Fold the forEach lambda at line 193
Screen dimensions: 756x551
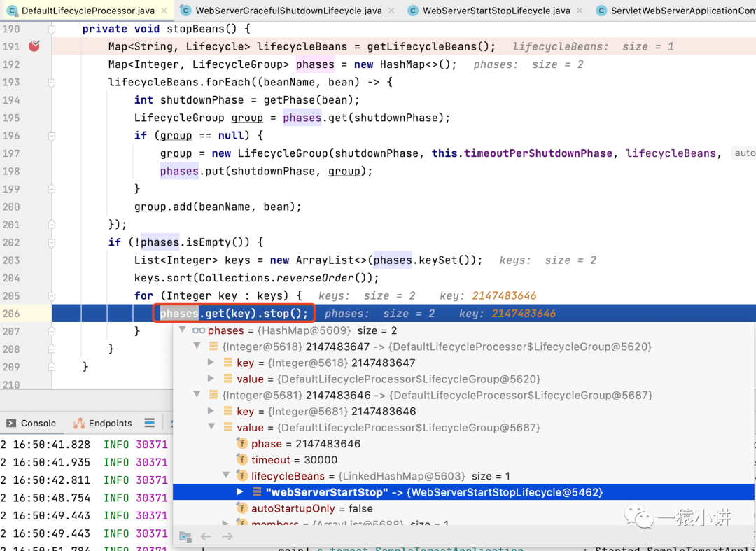coord(52,83)
